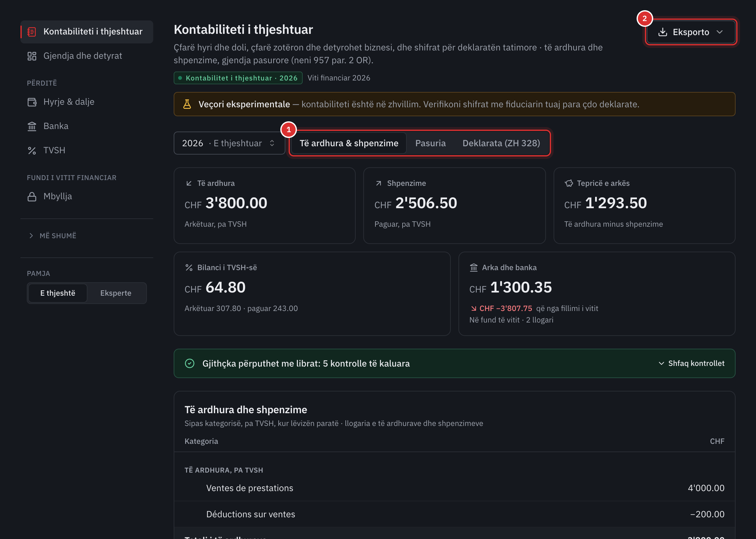
Task: Open the Eksporto dropdown chevron
Action: click(x=719, y=32)
